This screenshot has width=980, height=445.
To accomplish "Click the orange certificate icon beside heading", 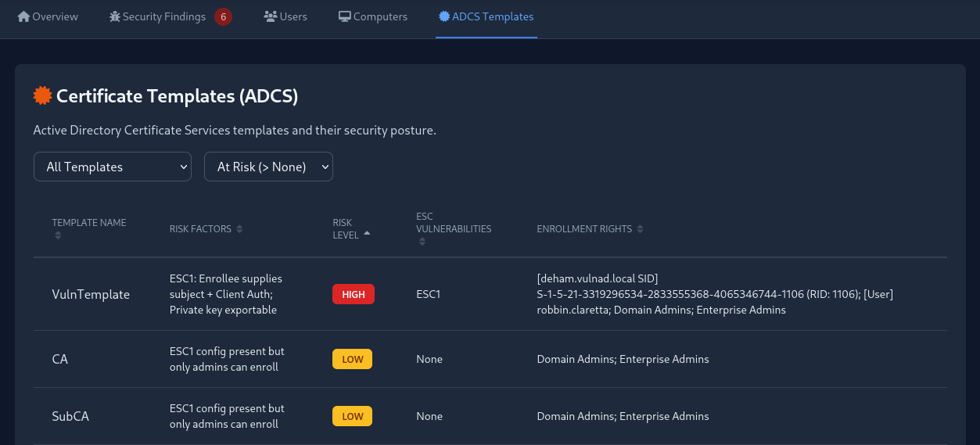I will 42,95.
